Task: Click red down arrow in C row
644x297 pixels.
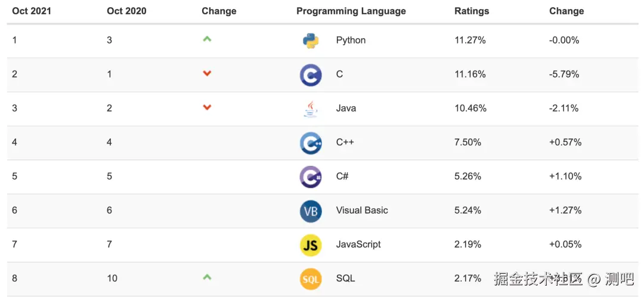Action: [x=207, y=73]
